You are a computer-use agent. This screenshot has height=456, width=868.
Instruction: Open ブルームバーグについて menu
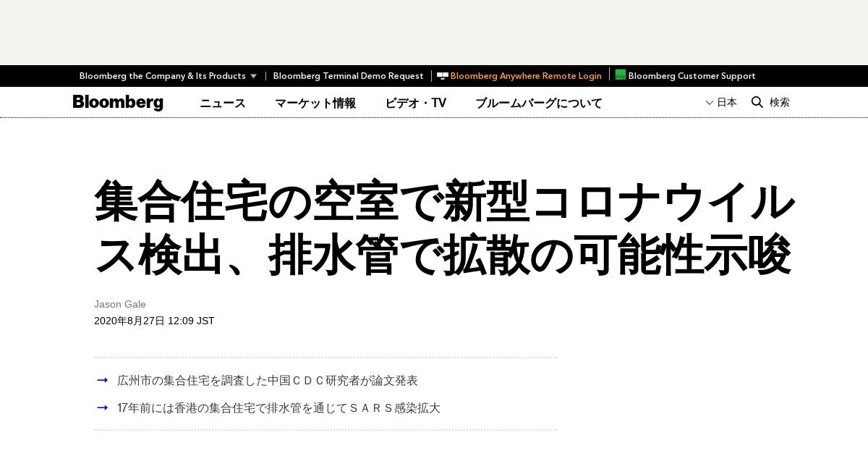[539, 103]
